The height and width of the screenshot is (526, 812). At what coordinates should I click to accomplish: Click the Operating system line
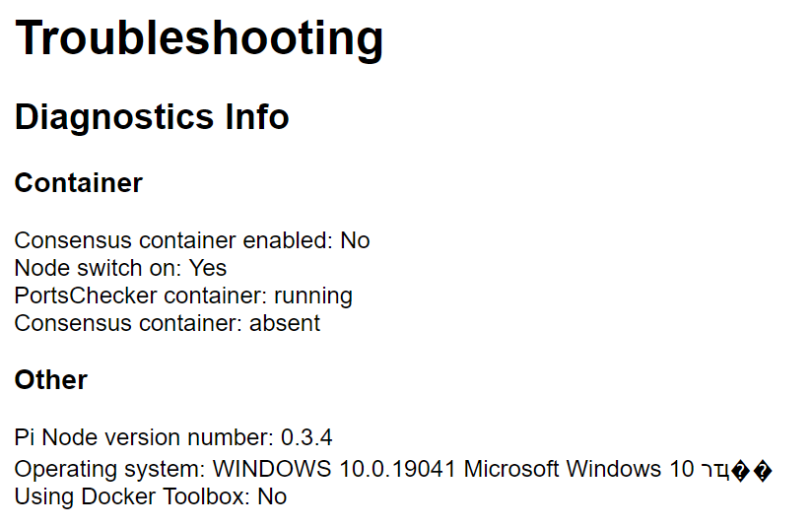click(393, 470)
